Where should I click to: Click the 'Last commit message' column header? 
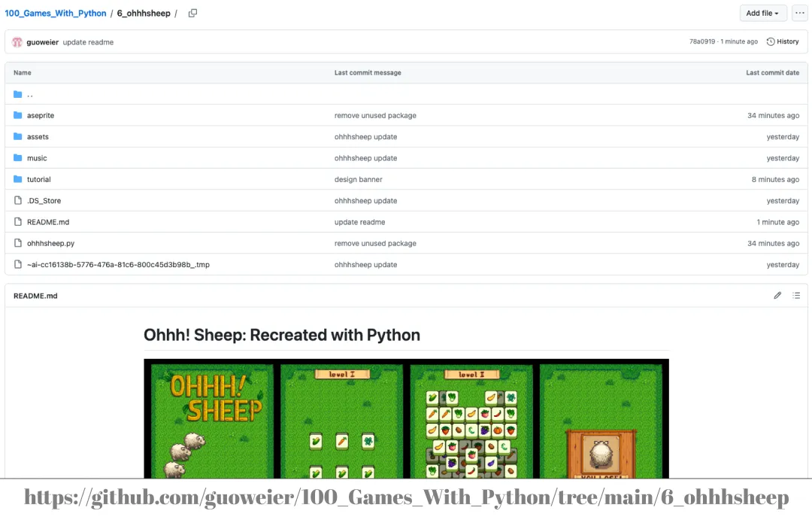[x=368, y=73]
